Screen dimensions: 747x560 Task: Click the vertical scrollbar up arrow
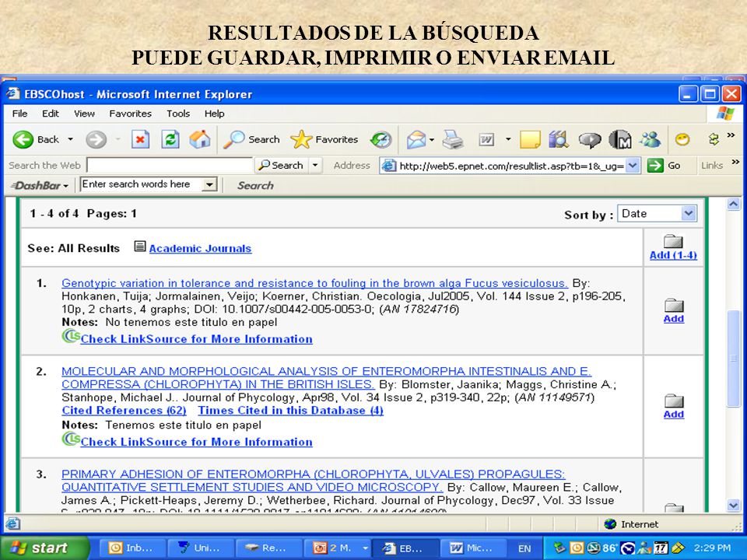(733, 205)
